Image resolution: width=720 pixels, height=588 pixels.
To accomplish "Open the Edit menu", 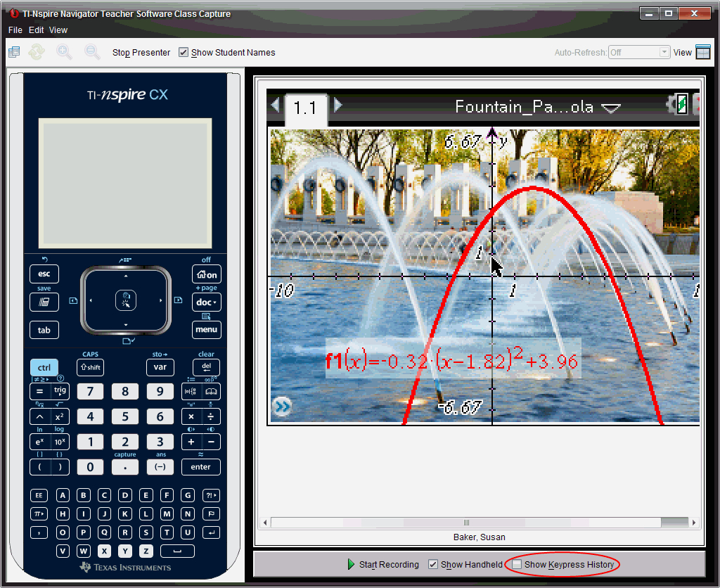I will (36, 30).
